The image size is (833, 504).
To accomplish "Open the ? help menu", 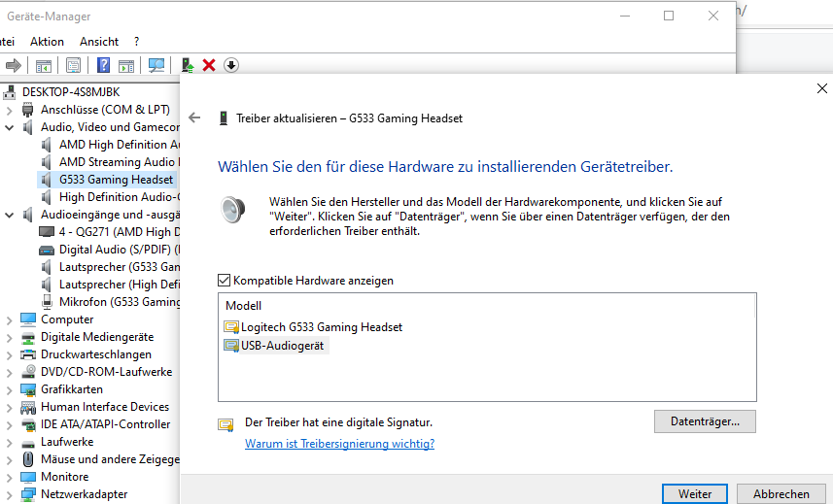I will (136, 42).
